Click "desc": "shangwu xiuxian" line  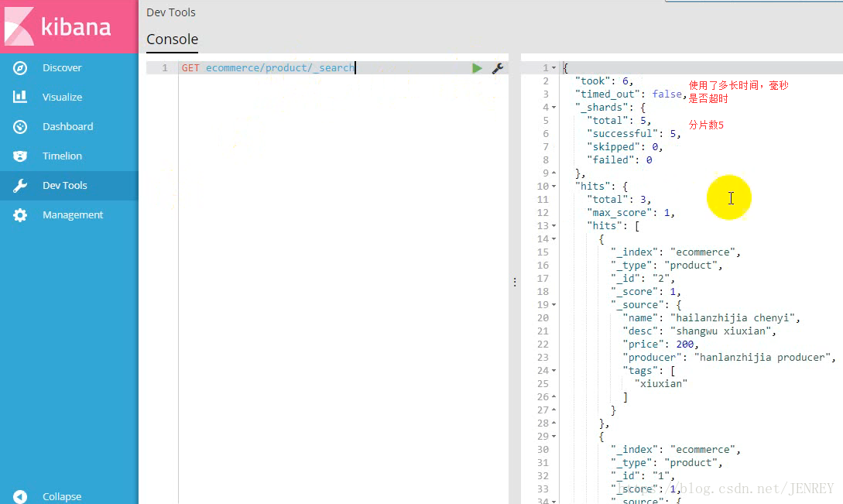pyautogui.click(x=700, y=331)
